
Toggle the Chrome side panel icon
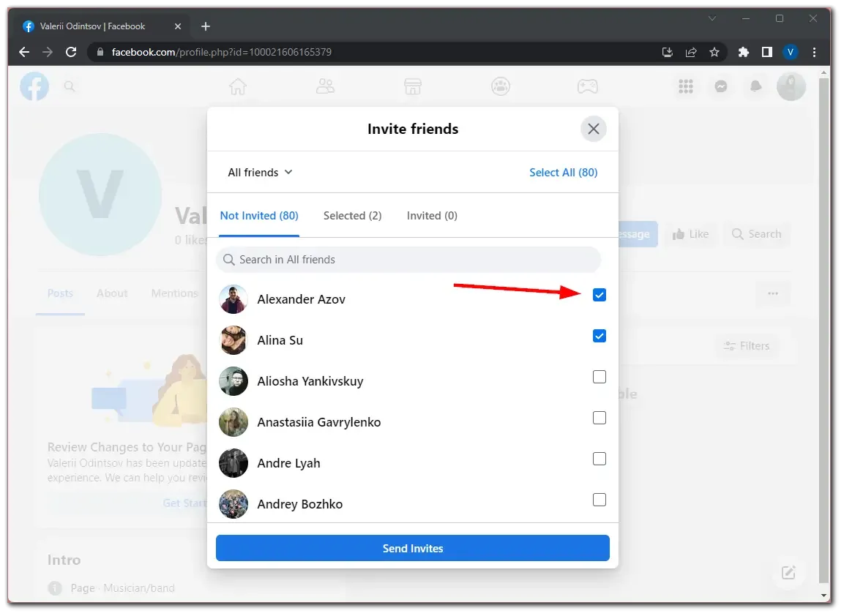[766, 52]
